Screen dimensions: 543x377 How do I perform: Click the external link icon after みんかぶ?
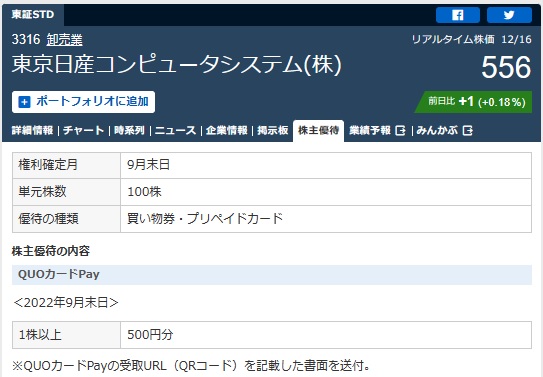coord(468,131)
